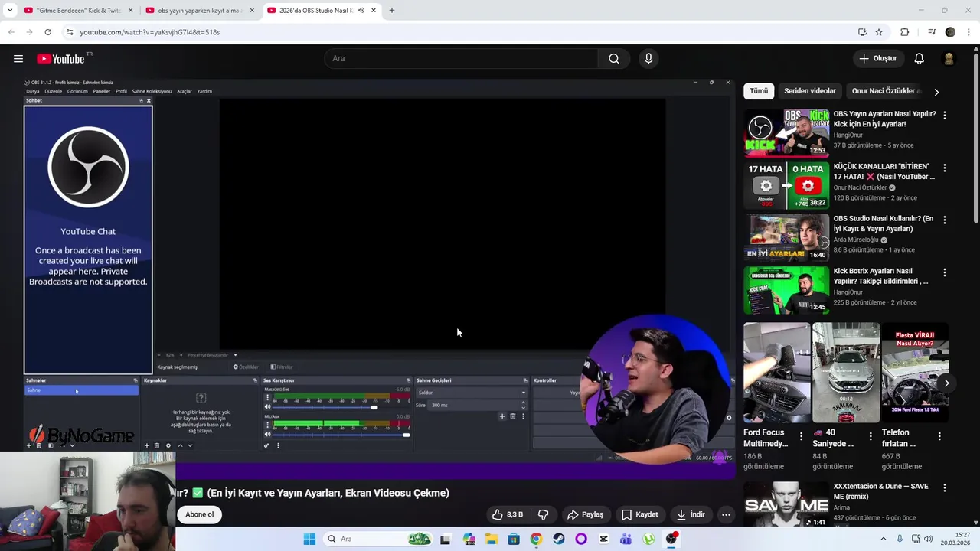This screenshot has height=551, width=980.
Task: Reload the page in Chrome
Action: [47, 32]
